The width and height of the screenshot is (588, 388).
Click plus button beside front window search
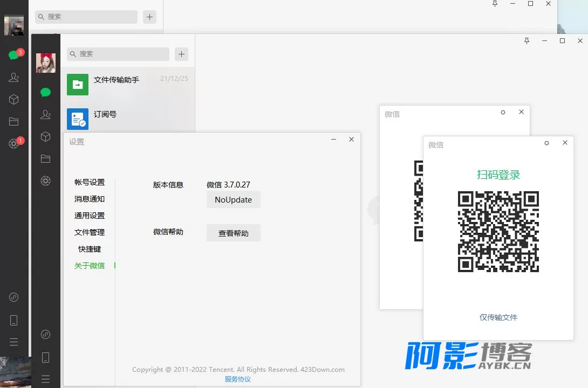(x=181, y=54)
